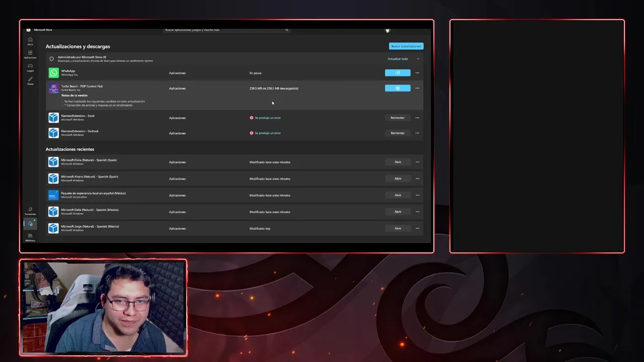Open Microsoft Alvaro with Abrir
644x362 pixels.
pyautogui.click(x=397, y=178)
